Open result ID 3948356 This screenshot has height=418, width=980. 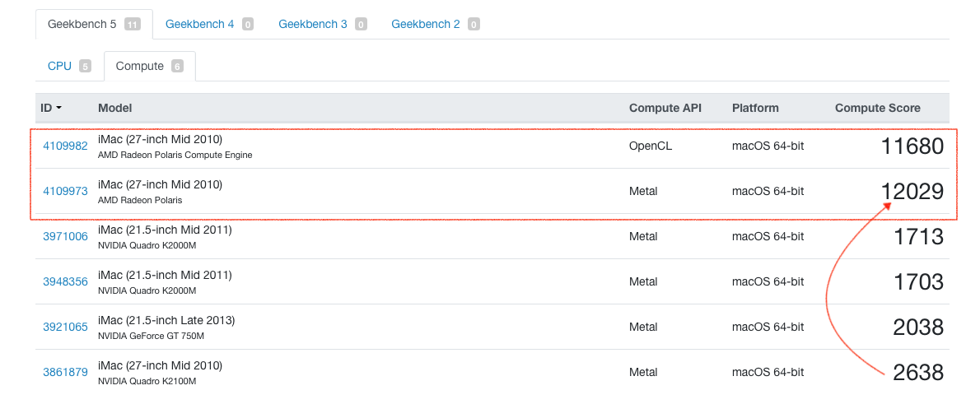click(x=65, y=281)
